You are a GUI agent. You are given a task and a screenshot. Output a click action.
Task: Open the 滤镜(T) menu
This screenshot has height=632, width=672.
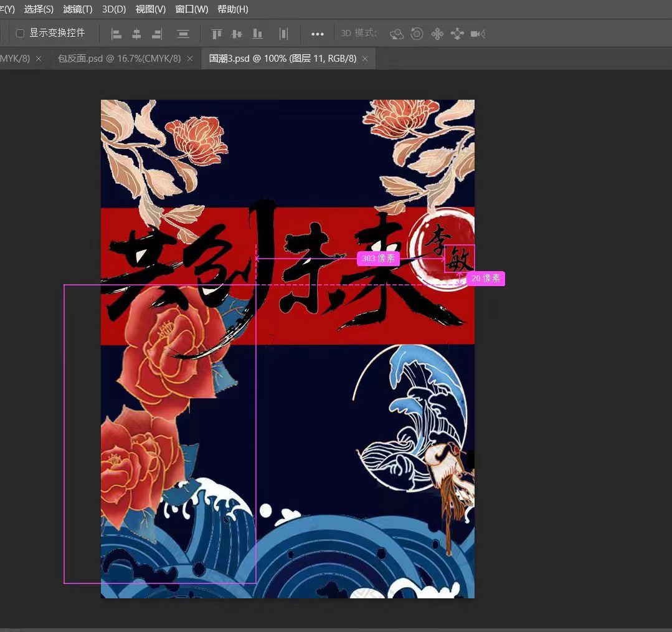point(78,9)
